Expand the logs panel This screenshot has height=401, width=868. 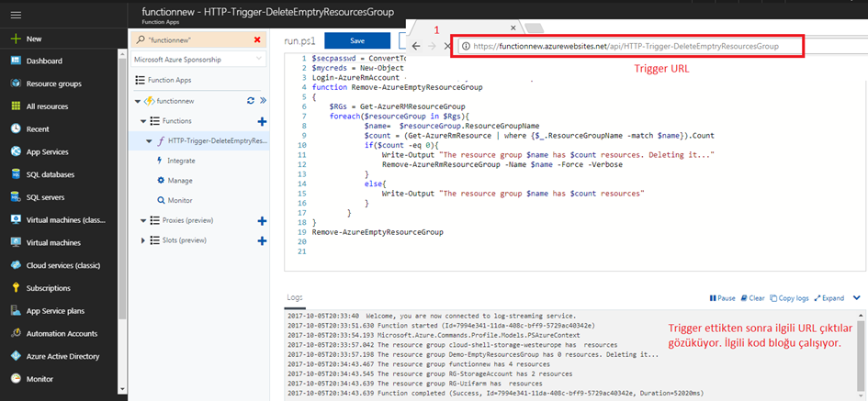[x=829, y=298]
